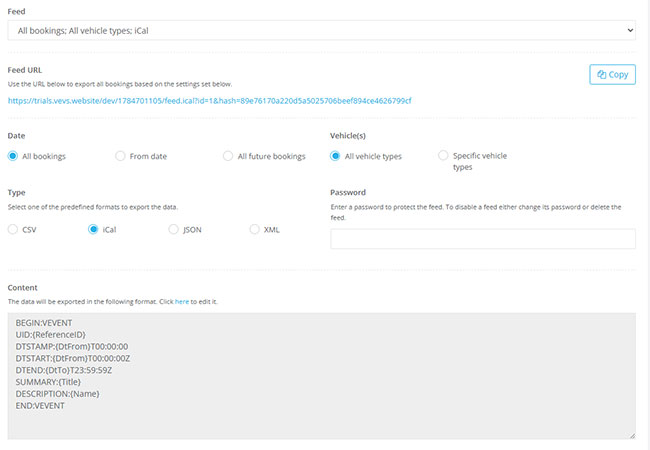This screenshot has width=650, height=450.
Task: Grab the Content textarea resize handle
Action: point(632,435)
